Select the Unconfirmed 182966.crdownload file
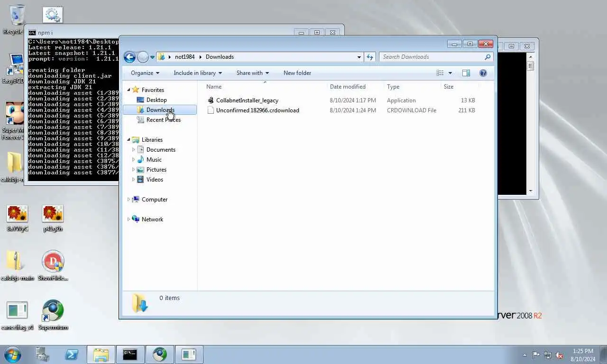 (258, 110)
